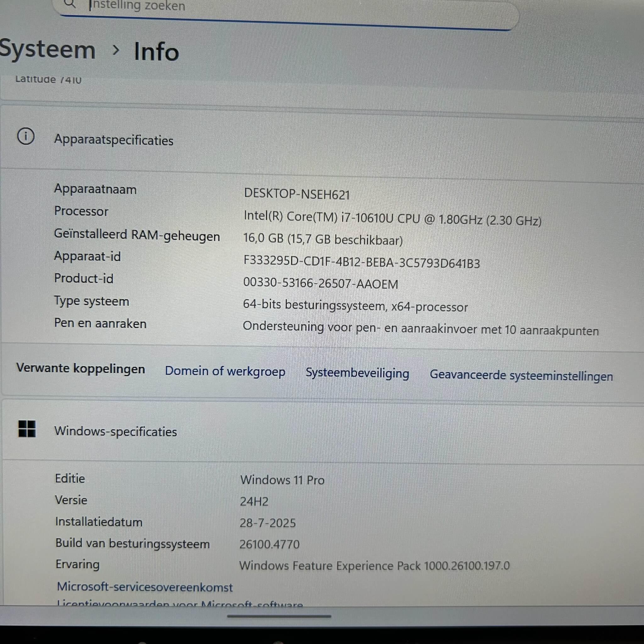
Task: Click the Build van besturingssysteem label
Action: pyautogui.click(x=133, y=543)
